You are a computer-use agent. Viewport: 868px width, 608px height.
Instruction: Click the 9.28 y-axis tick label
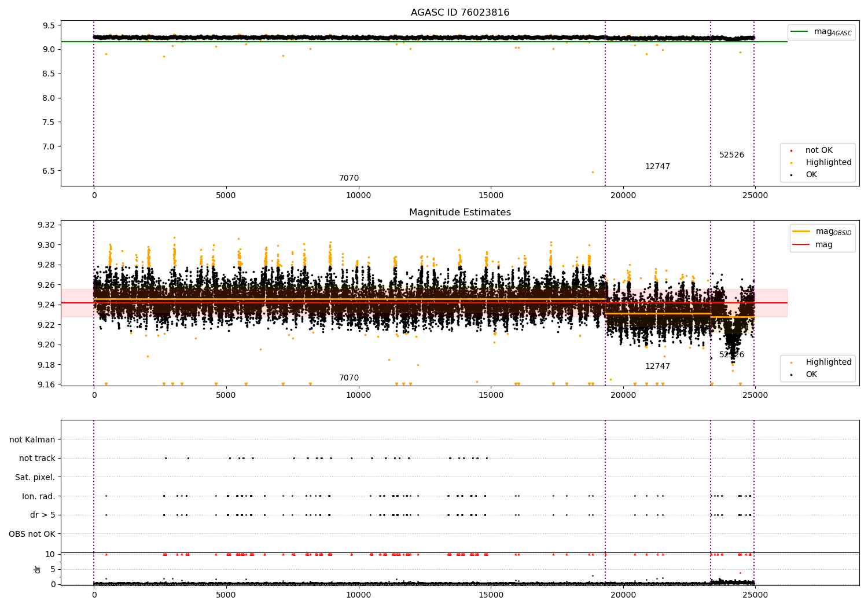pos(46,265)
